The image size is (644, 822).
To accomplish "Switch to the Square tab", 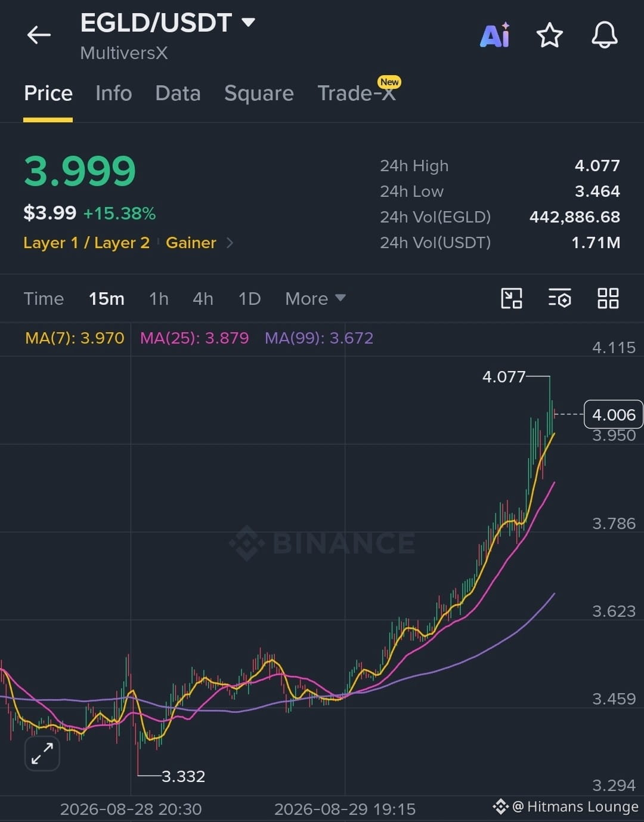I will click(x=259, y=93).
